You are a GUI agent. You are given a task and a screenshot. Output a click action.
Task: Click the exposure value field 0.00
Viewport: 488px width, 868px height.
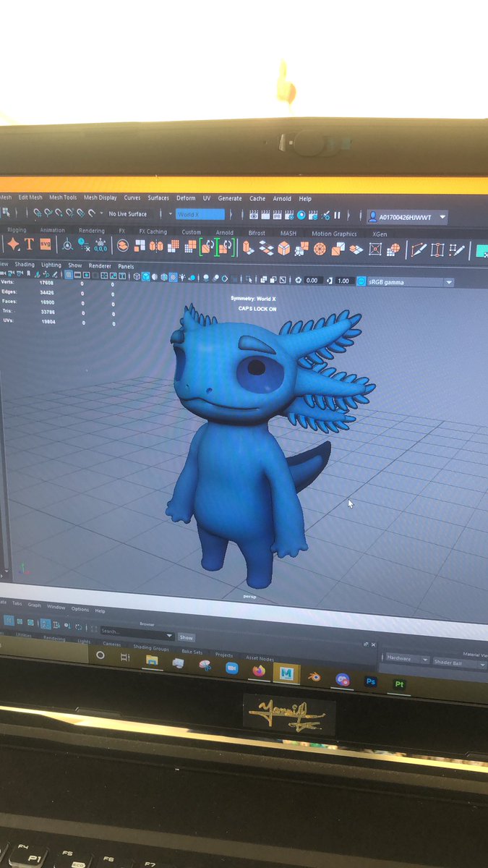pos(312,280)
